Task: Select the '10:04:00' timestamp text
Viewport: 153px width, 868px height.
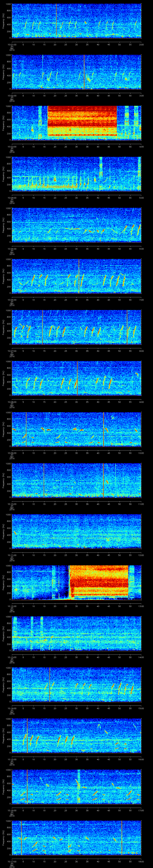Action: pos(12,198)
